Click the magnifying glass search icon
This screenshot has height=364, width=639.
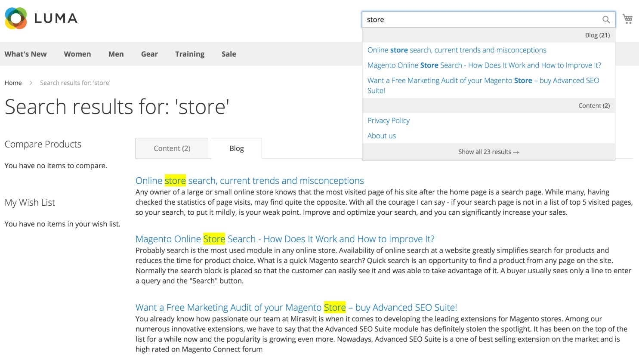click(x=606, y=19)
